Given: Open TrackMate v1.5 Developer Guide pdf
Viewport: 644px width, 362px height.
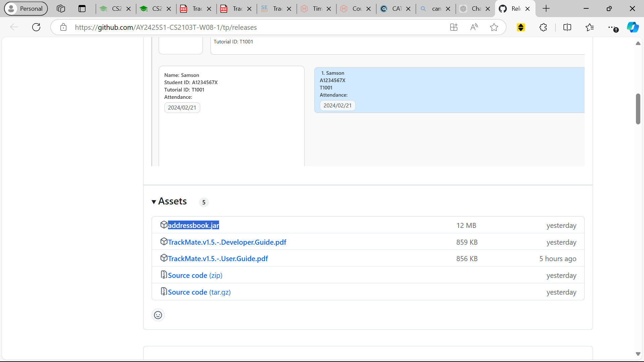Looking at the screenshot, I should click(227, 242).
